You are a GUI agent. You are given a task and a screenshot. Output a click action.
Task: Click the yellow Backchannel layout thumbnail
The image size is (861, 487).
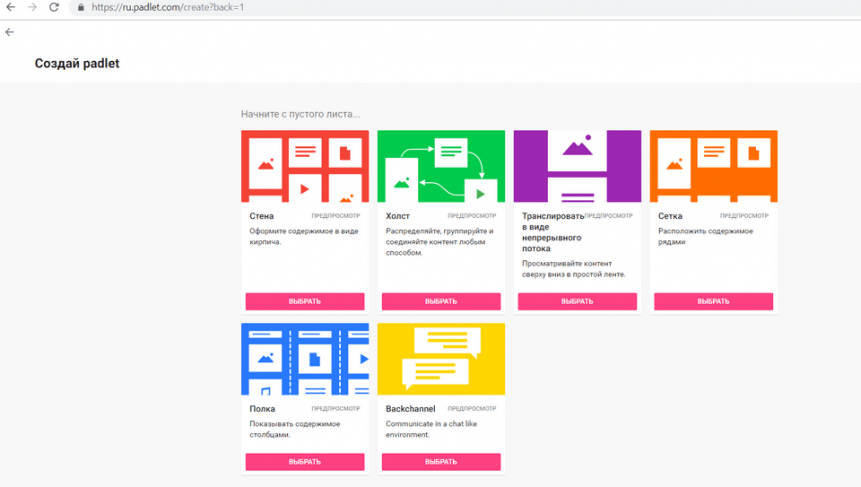pos(441,359)
